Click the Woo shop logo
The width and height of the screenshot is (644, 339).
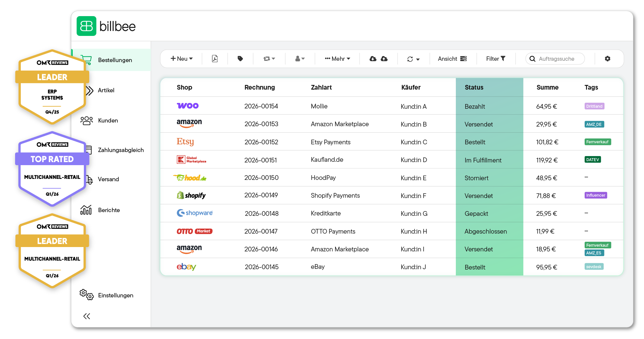click(187, 106)
